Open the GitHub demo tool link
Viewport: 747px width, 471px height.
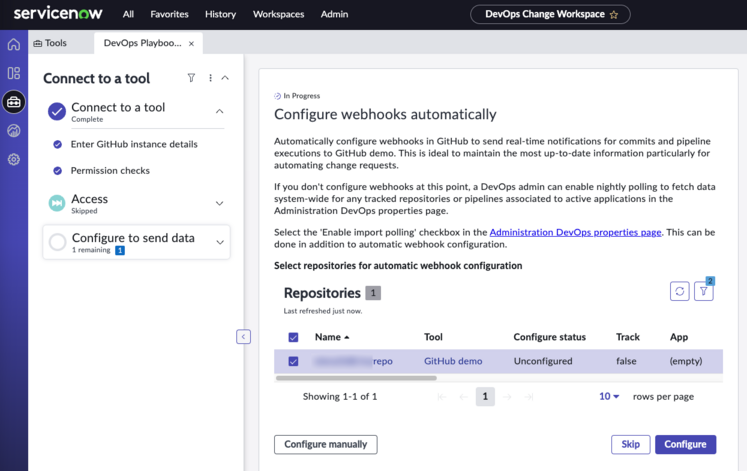[453, 361]
